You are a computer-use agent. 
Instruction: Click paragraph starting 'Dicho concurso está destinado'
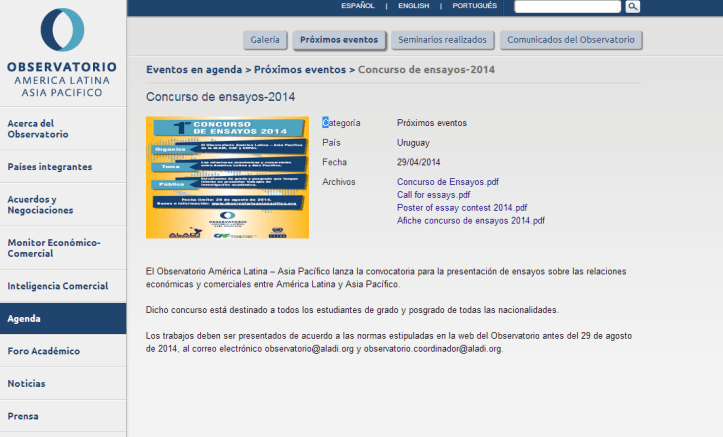pyautogui.click(x=352, y=310)
